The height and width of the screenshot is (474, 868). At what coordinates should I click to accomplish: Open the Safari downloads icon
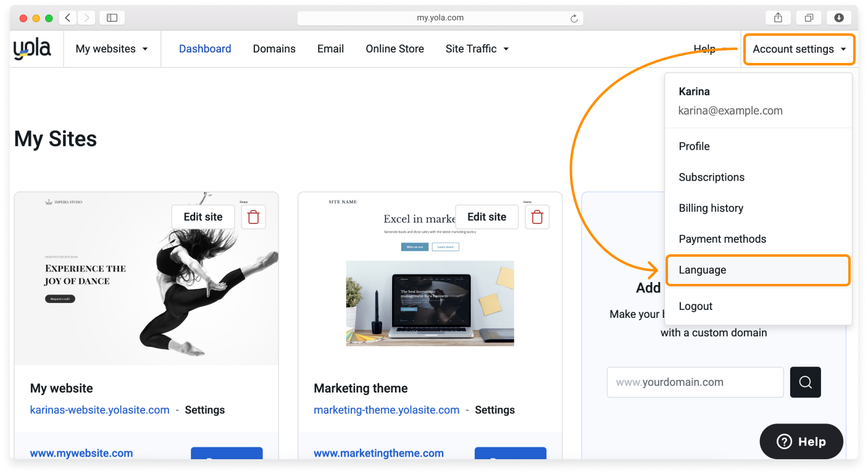[x=839, y=18]
